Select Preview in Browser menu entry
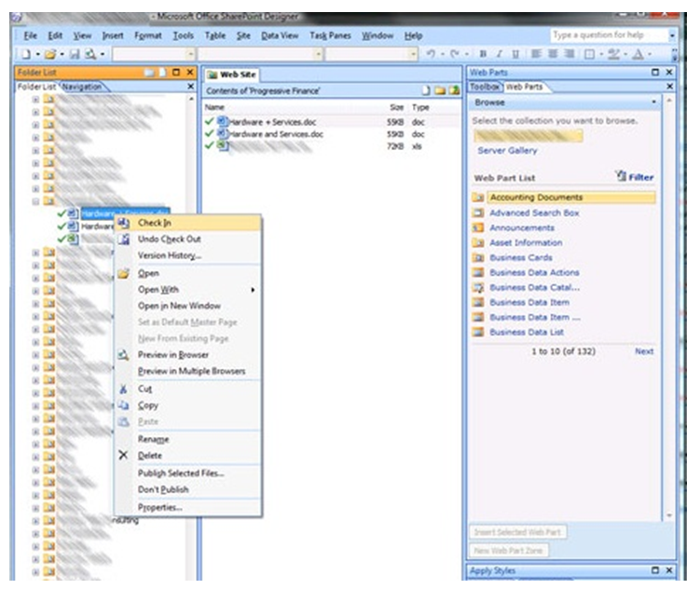The image size is (700, 589). pos(188,355)
